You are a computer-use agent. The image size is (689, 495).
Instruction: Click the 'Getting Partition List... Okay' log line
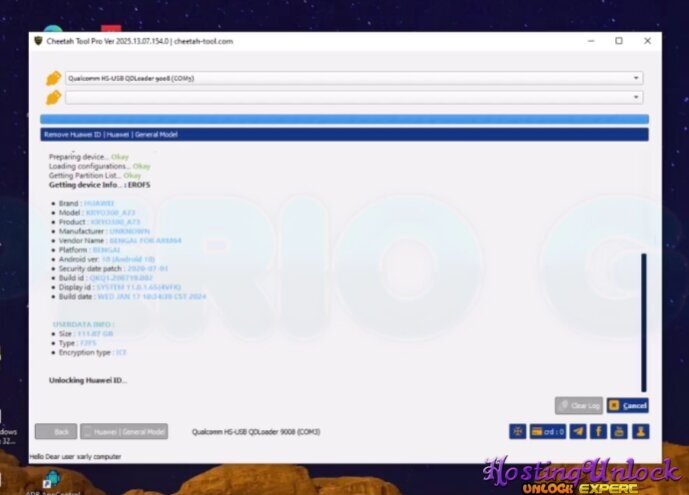point(95,175)
